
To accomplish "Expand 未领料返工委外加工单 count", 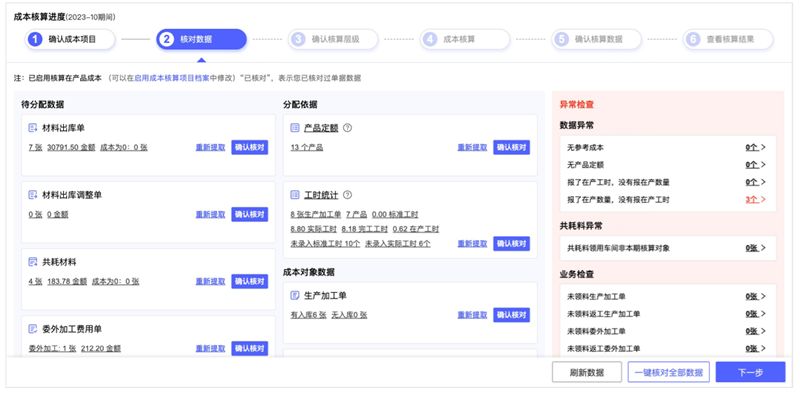I will (x=756, y=349).
